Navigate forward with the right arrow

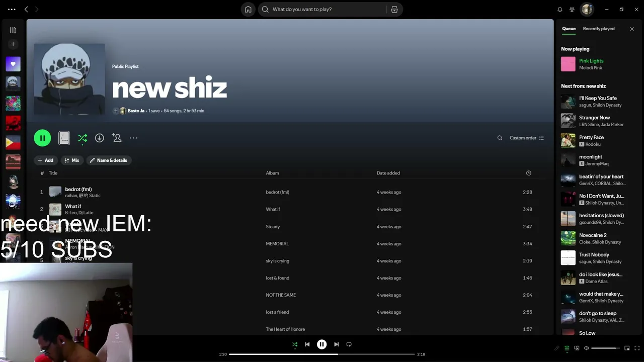(x=36, y=9)
